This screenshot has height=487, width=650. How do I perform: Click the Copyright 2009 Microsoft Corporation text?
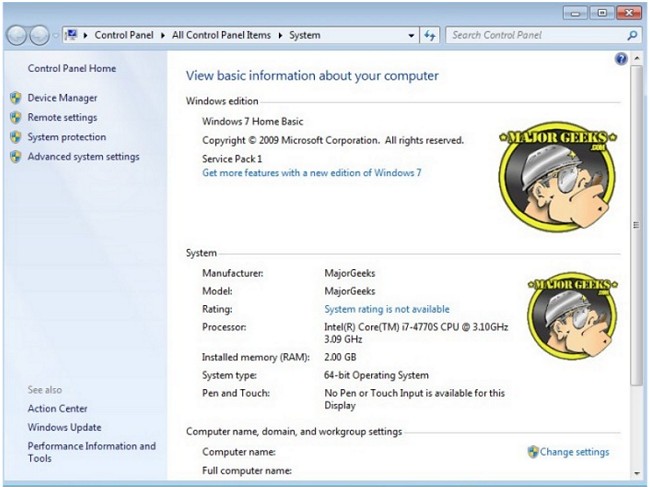333,141
